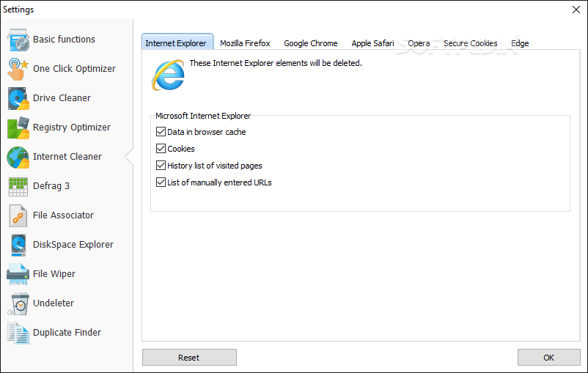Select the Registry Optimizer label

[72, 128]
